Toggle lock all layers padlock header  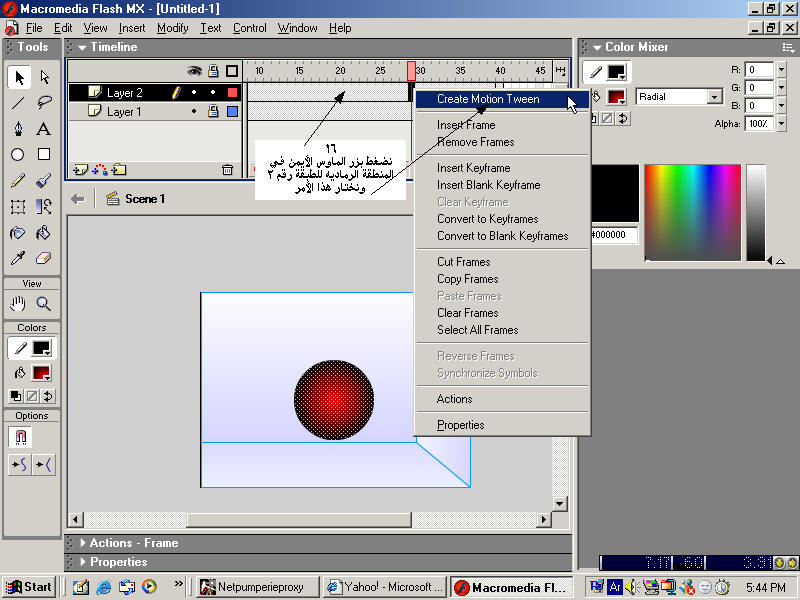pyautogui.click(x=213, y=71)
